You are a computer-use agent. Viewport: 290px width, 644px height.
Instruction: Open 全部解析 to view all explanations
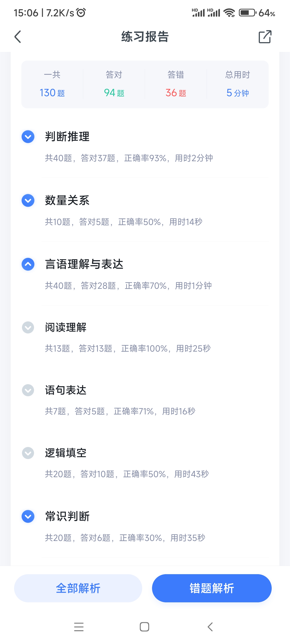[78, 588]
